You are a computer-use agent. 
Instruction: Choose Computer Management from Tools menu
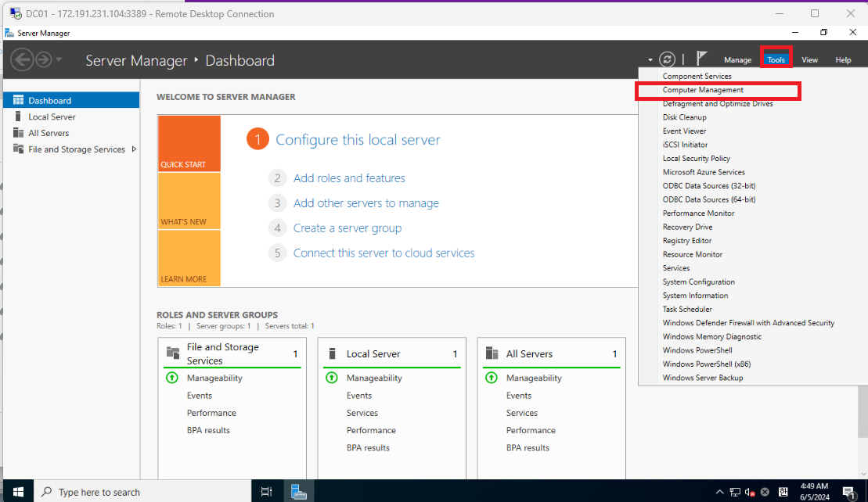tap(703, 90)
